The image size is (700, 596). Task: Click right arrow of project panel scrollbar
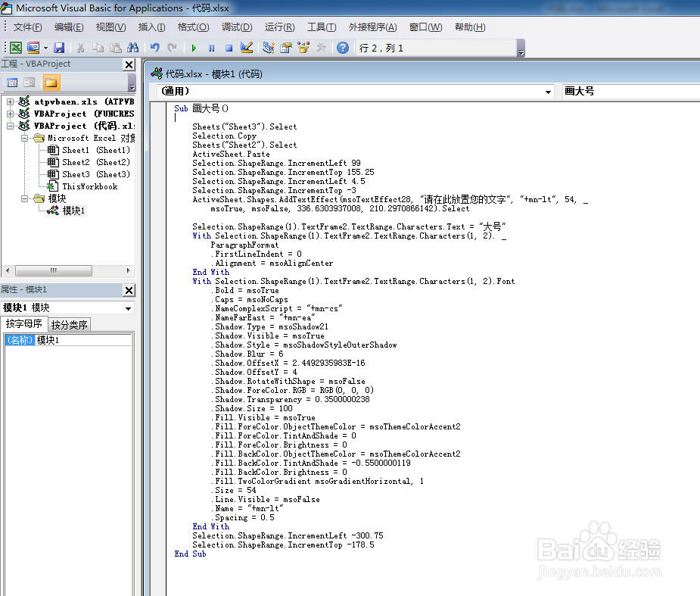[x=128, y=271]
